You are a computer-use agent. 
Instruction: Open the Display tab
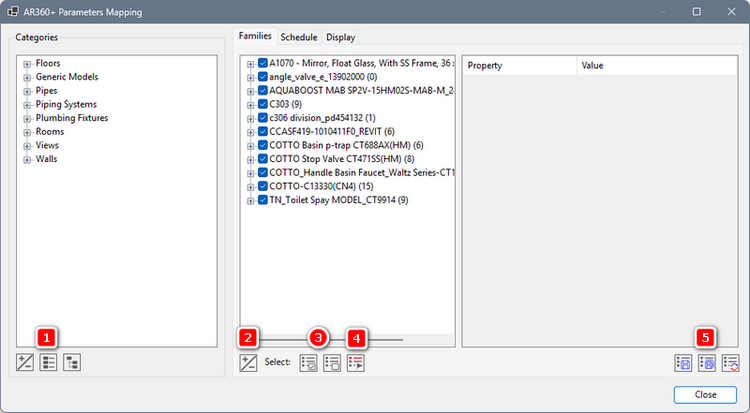[x=340, y=38]
